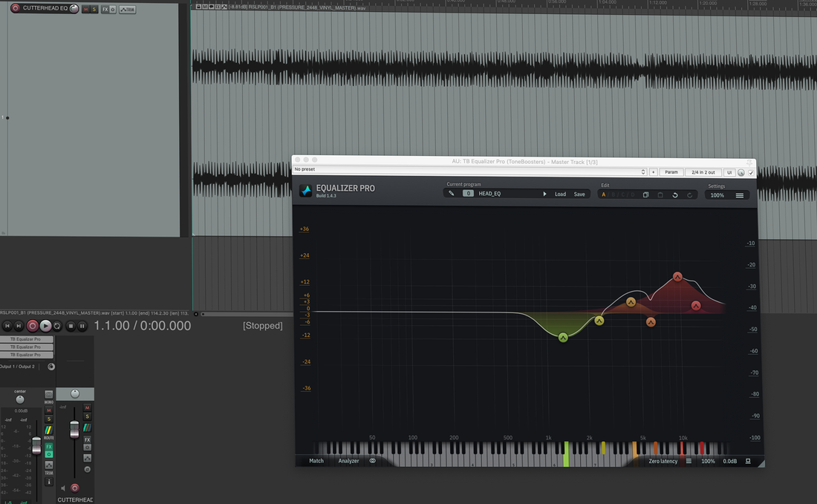Select A state in Edit section
817x504 pixels.
point(604,194)
